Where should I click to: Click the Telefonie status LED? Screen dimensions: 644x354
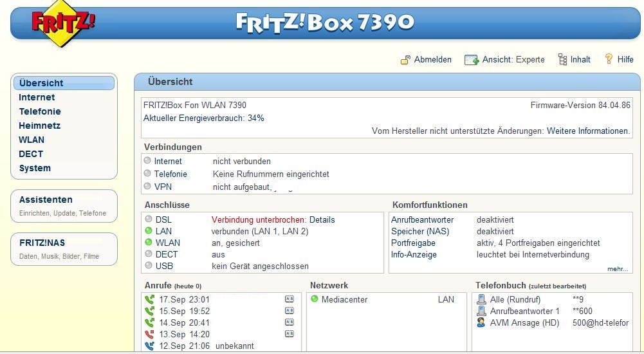tap(147, 173)
